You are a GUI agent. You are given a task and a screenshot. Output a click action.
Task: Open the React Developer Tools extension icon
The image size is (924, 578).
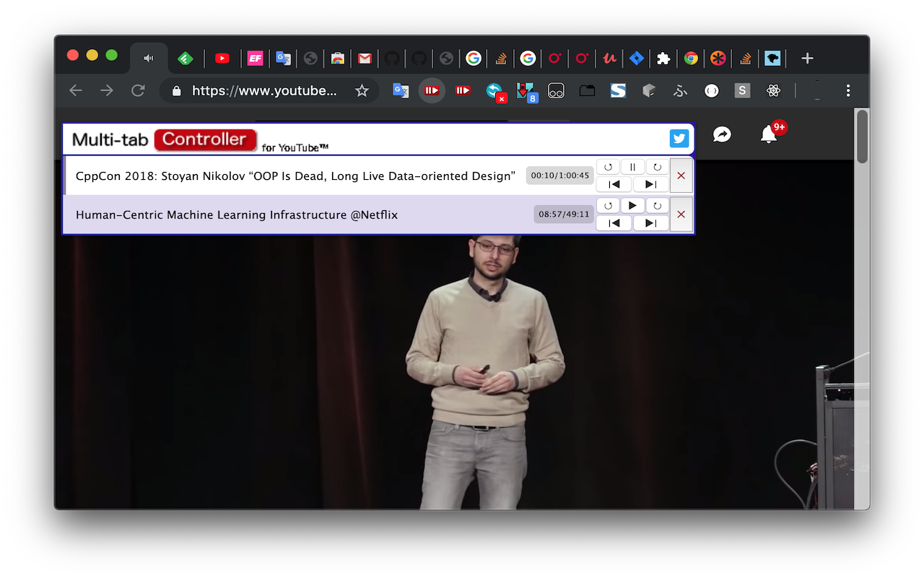coord(773,91)
